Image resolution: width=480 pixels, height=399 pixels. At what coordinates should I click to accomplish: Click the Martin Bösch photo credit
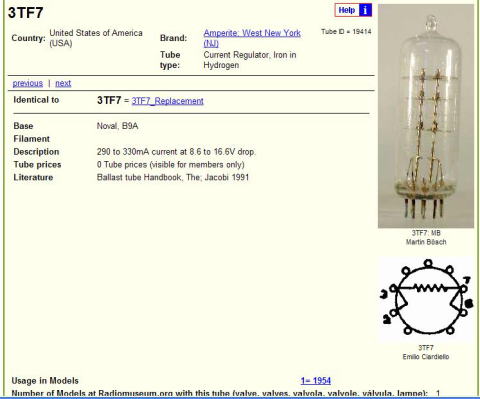coord(426,242)
